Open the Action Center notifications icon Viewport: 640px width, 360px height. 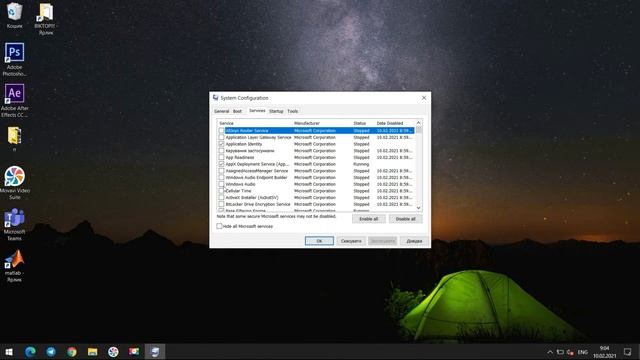point(627,352)
